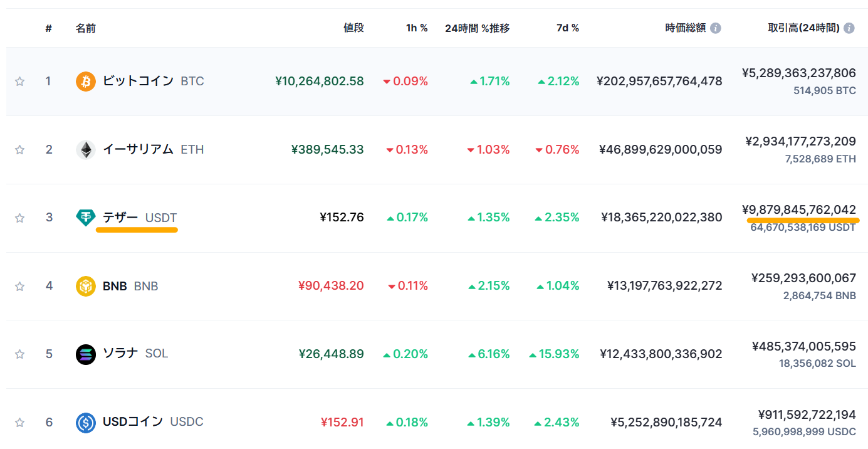Click the Tether green logo icon
The width and height of the screenshot is (868, 449).
click(86, 218)
